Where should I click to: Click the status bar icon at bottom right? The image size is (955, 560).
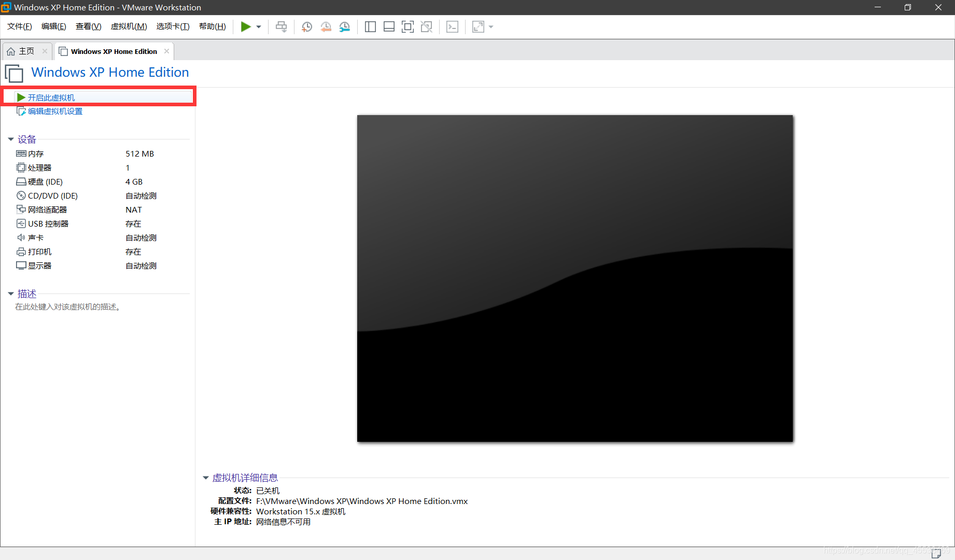(936, 554)
